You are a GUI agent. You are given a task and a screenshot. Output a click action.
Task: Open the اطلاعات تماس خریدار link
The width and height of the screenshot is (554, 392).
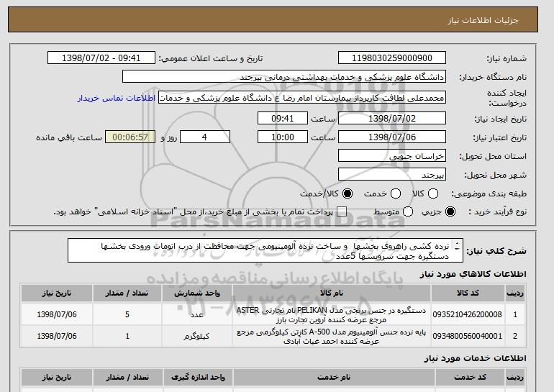(x=117, y=98)
